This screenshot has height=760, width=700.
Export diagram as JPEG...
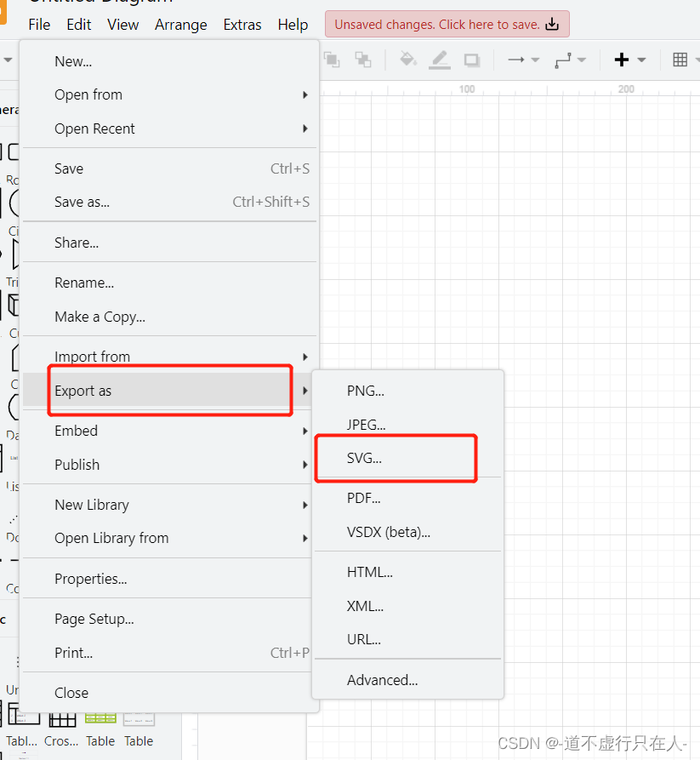[x=407, y=425]
